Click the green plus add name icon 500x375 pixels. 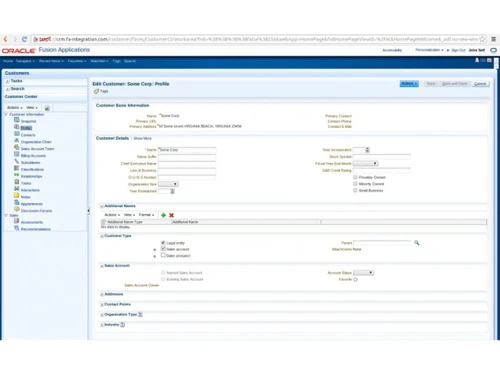pyautogui.click(x=163, y=215)
